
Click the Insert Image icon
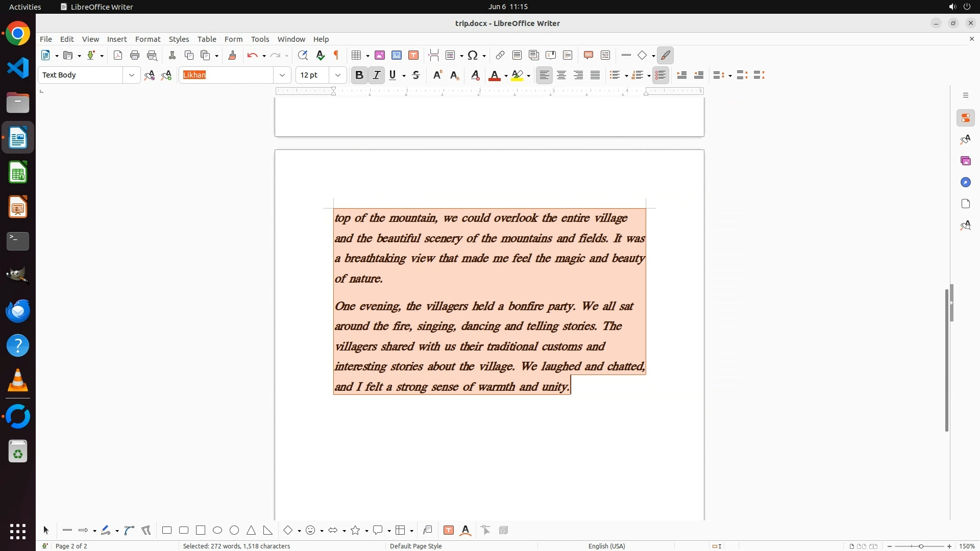380,56
